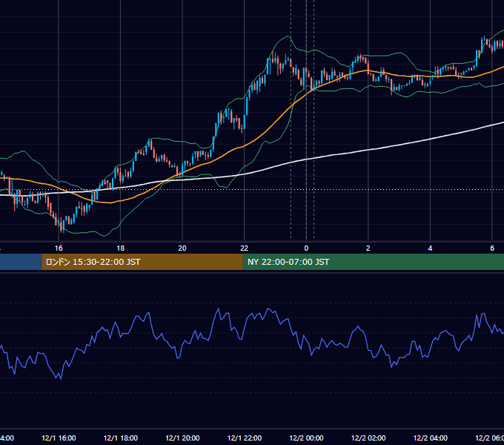The height and width of the screenshot is (445, 504).
Task: Select the 12/1 16:00 time label
Action: [59, 438]
